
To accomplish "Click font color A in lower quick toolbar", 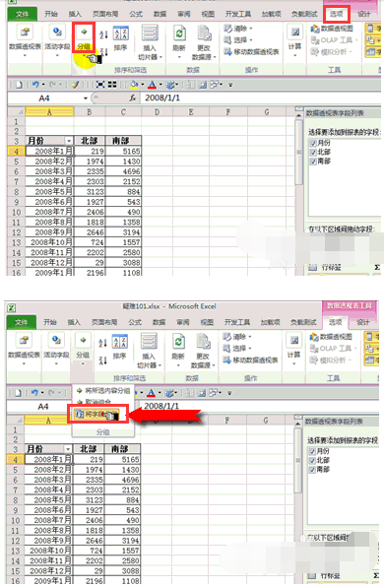I will tap(151, 393).
